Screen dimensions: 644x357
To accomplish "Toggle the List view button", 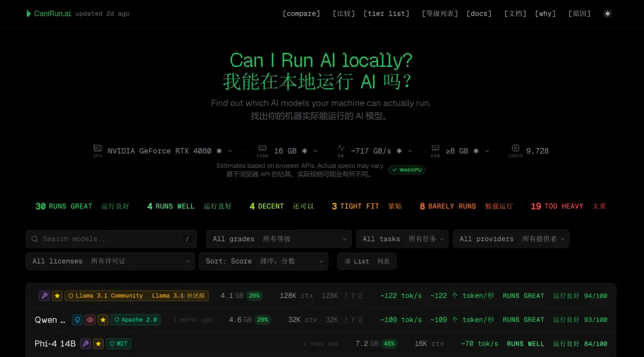I will coord(367,261).
